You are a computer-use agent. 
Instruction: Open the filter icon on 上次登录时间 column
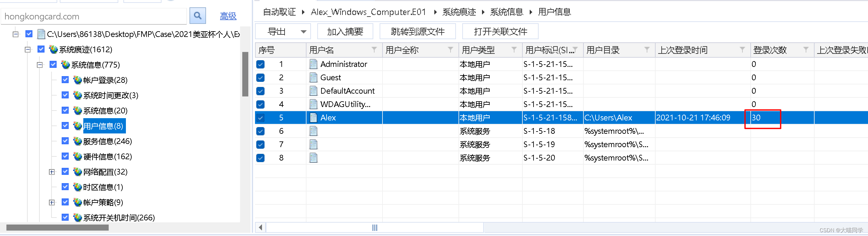[742, 50]
